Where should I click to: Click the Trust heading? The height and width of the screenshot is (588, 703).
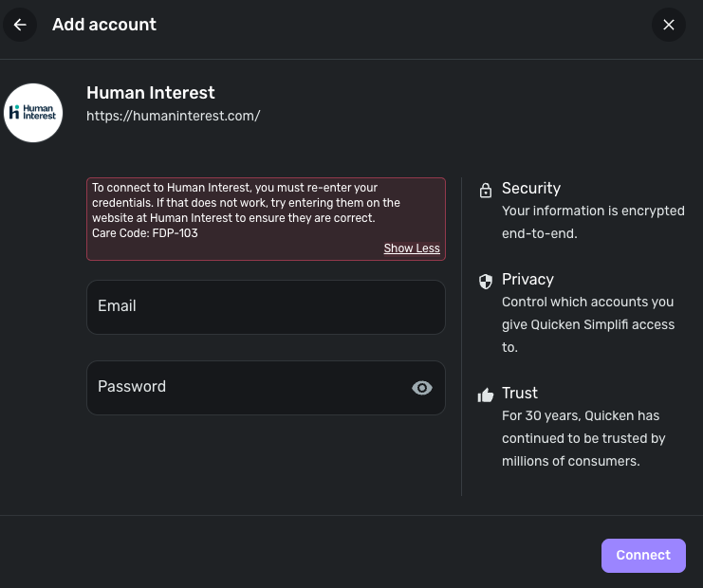[520, 393]
